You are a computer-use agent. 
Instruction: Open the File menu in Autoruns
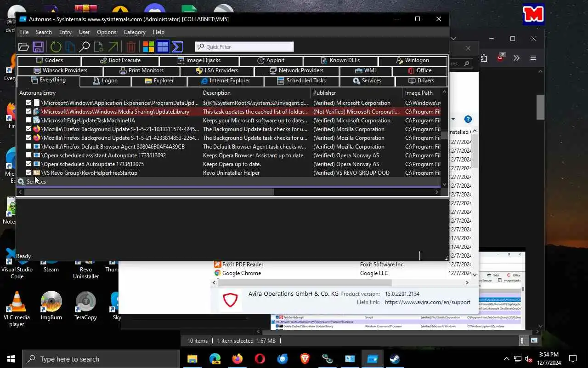pyautogui.click(x=24, y=32)
